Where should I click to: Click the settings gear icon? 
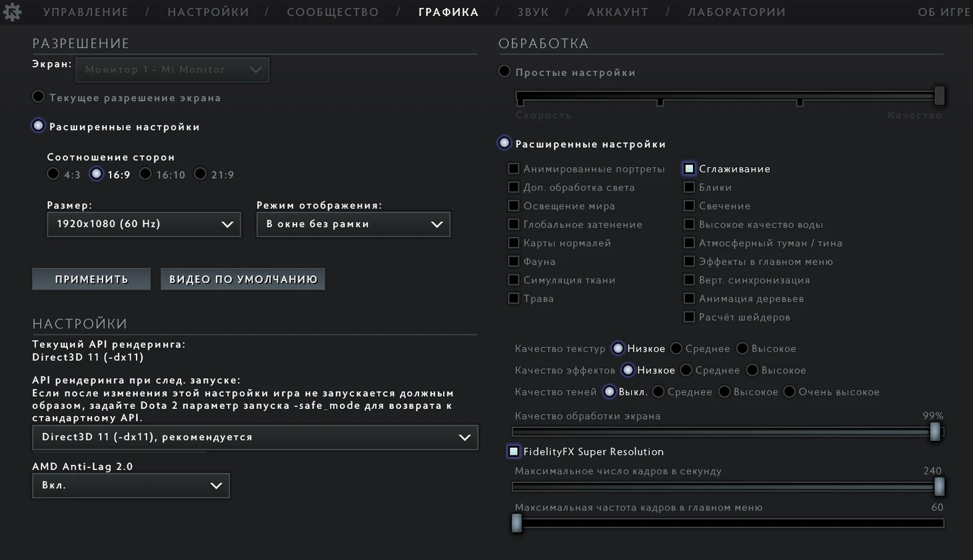tap(12, 12)
